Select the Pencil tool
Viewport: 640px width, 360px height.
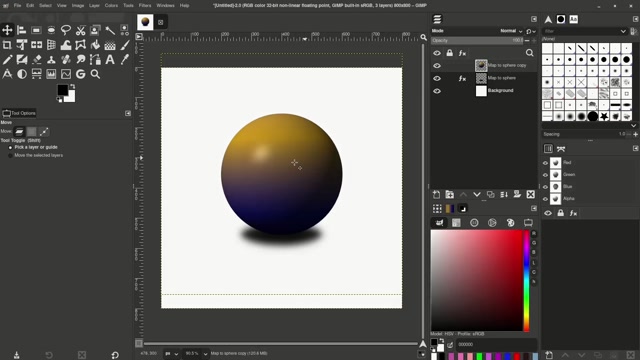coord(7,59)
